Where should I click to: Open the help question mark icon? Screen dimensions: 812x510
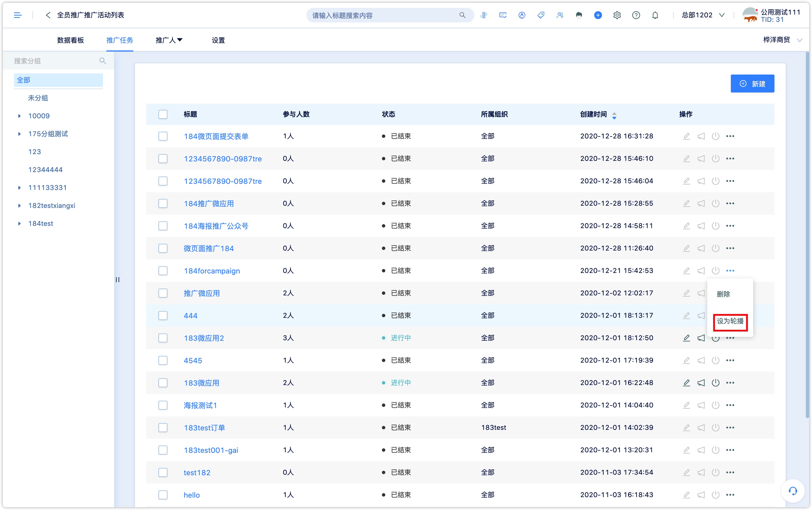coord(636,15)
